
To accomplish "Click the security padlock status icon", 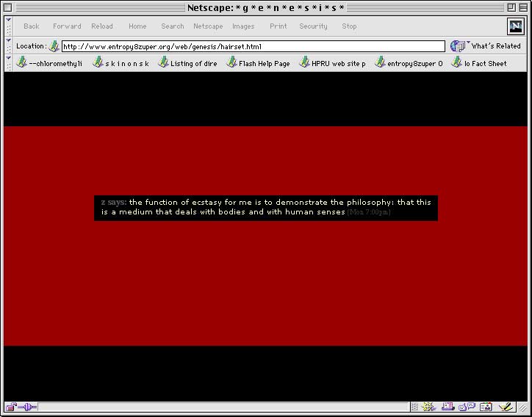I will coord(12,407).
